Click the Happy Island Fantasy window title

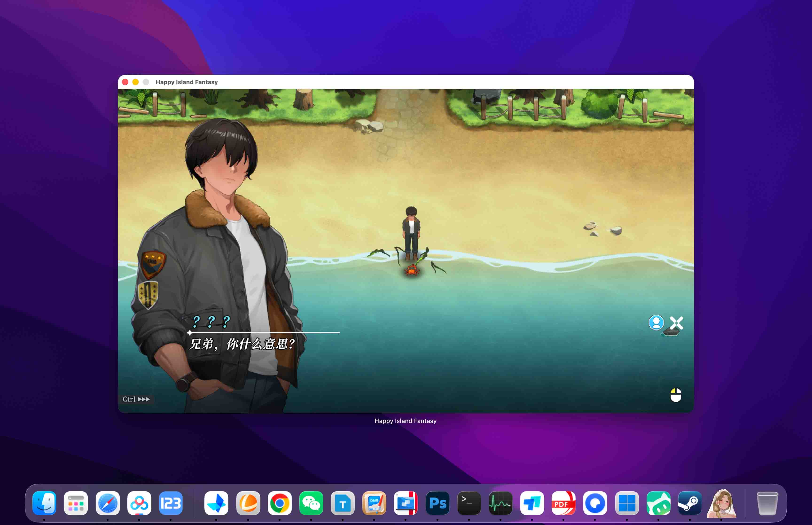(186, 82)
